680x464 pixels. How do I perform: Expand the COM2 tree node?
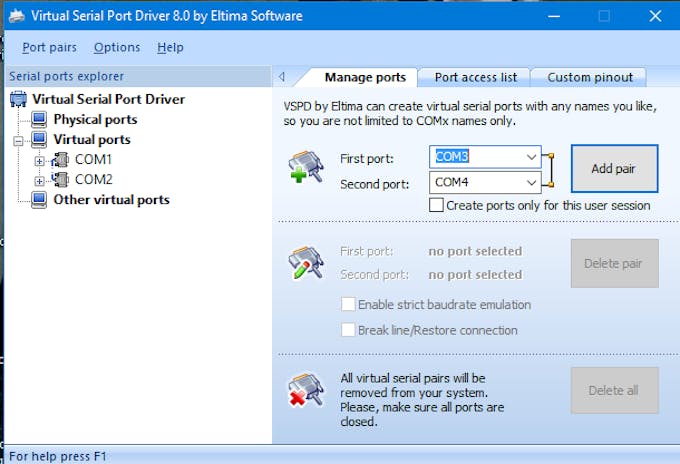(39, 181)
